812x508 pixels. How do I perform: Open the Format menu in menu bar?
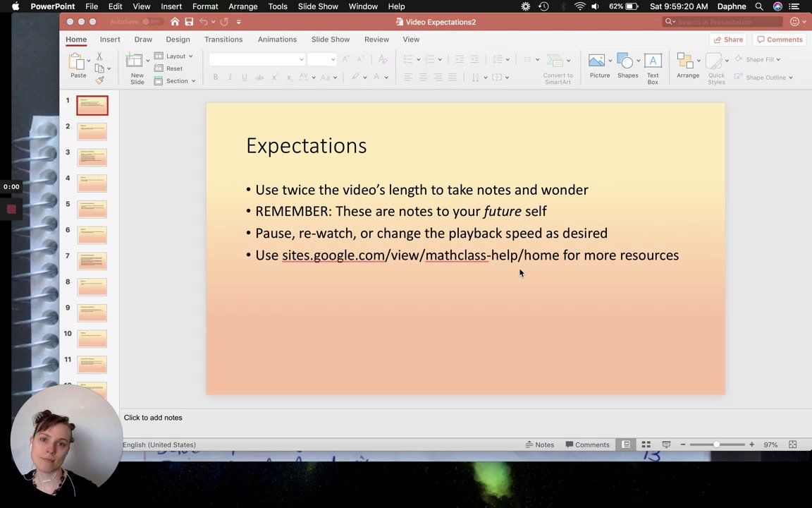[205, 6]
